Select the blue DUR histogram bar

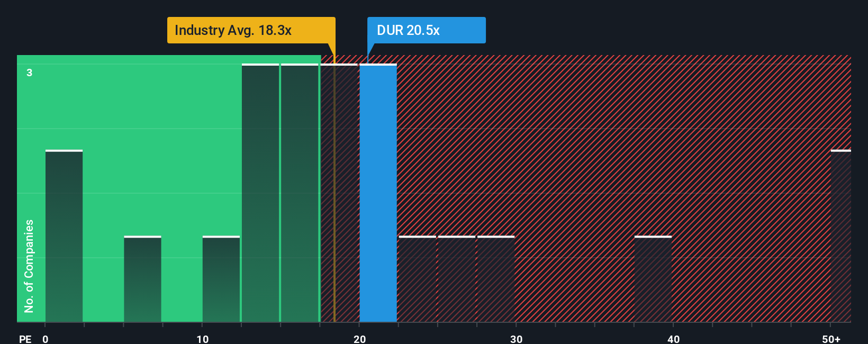pyautogui.click(x=378, y=193)
